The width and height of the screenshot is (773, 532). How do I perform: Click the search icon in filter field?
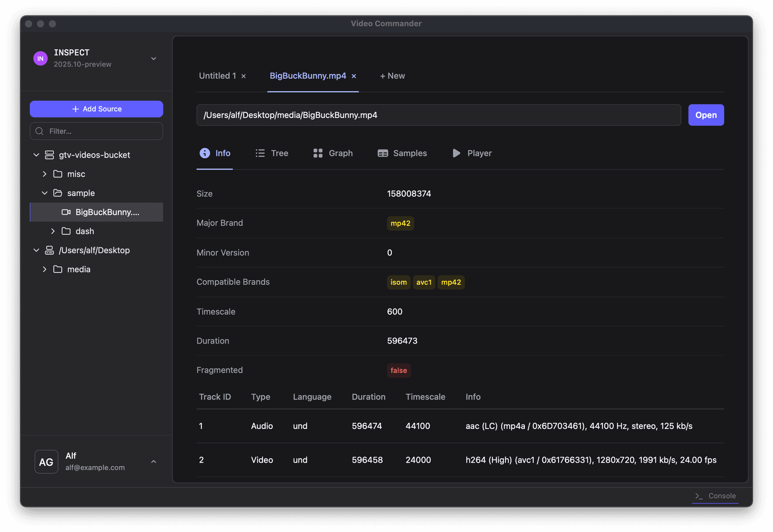click(x=39, y=131)
